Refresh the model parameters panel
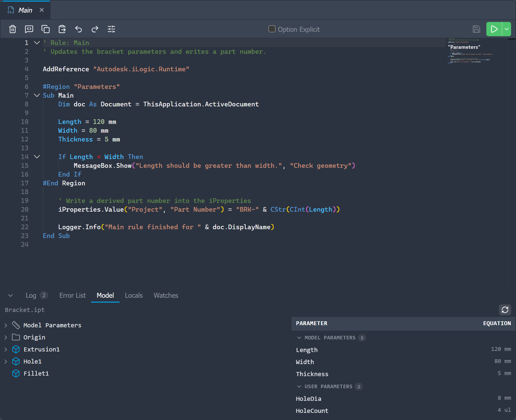 505,310
